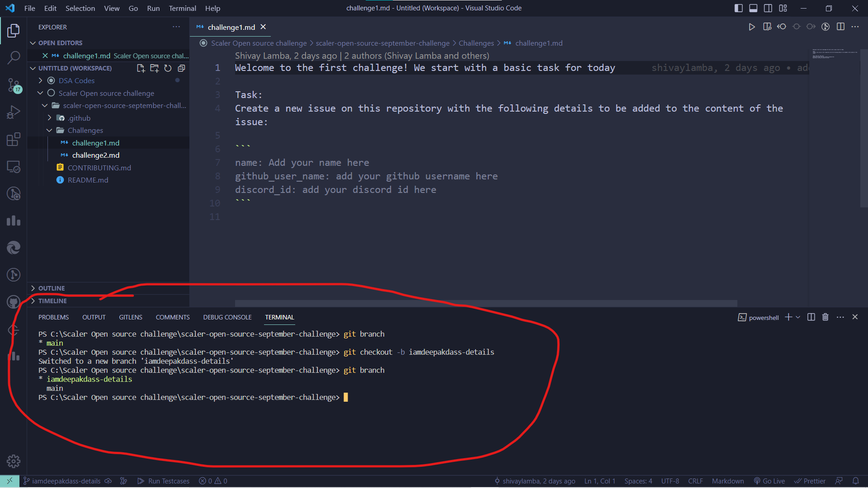Screen dimensions: 868x488
Task: Split the terminal using the split icon
Action: point(811,317)
